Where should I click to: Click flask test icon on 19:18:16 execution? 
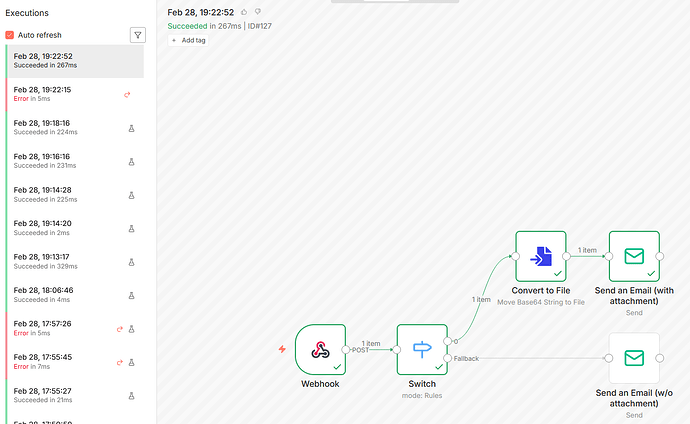click(x=131, y=128)
